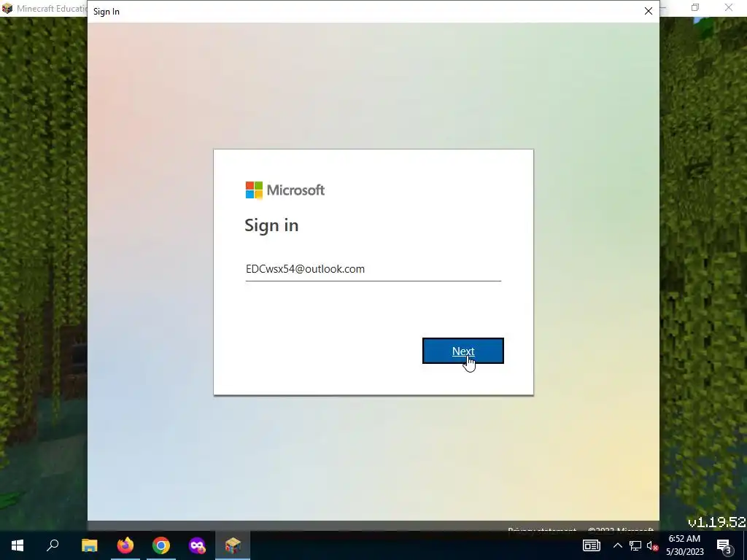The height and width of the screenshot is (560, 747).
Task: Click the Sign in heading text
Action: 271,225
